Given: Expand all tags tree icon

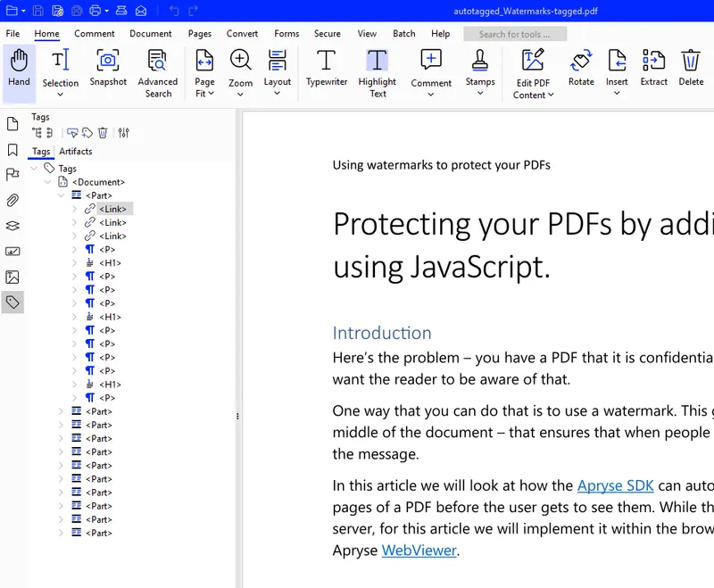Looking at the screenshot, I should [37, 133].
